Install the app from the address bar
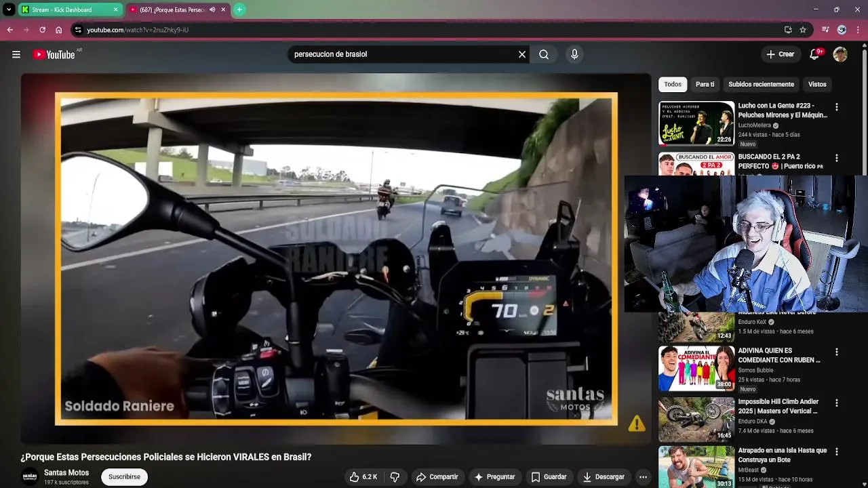 point(788,30)
